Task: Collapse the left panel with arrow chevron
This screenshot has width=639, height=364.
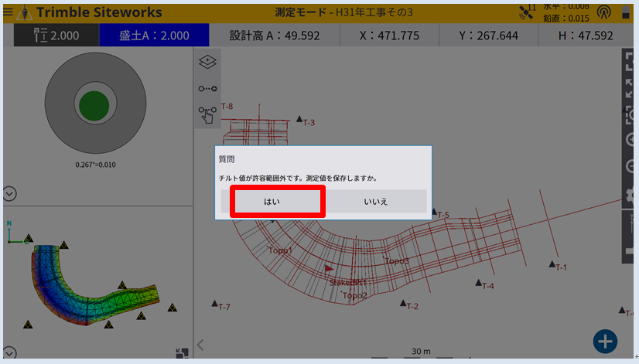Action: 200,345
